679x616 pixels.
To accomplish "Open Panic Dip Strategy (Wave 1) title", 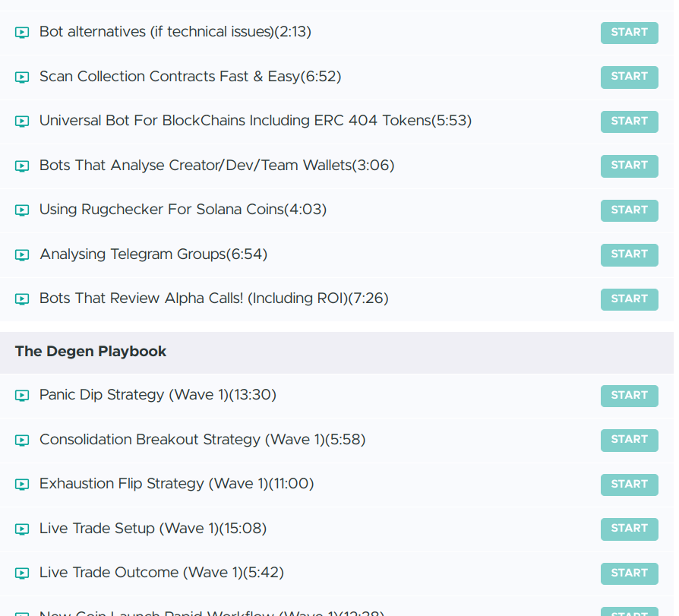I will tap(157, 395).
